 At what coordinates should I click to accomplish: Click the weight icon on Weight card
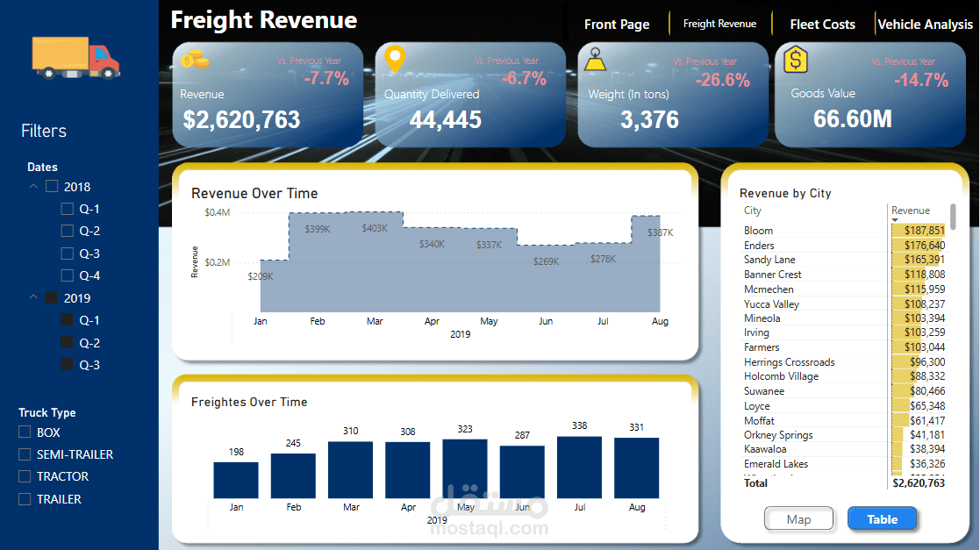596,60
